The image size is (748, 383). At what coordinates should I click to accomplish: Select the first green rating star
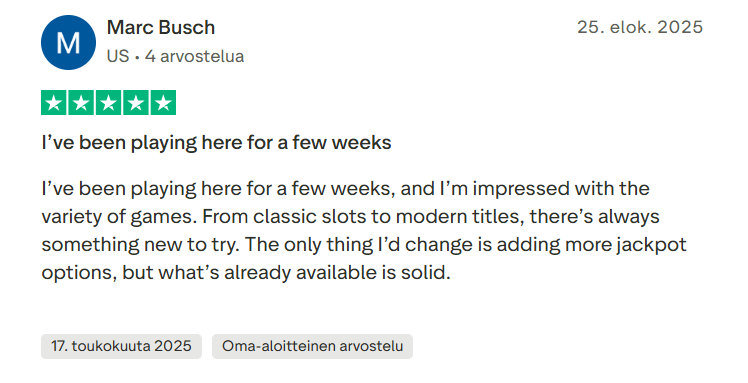pyautogui.click(x=54, y=103)
